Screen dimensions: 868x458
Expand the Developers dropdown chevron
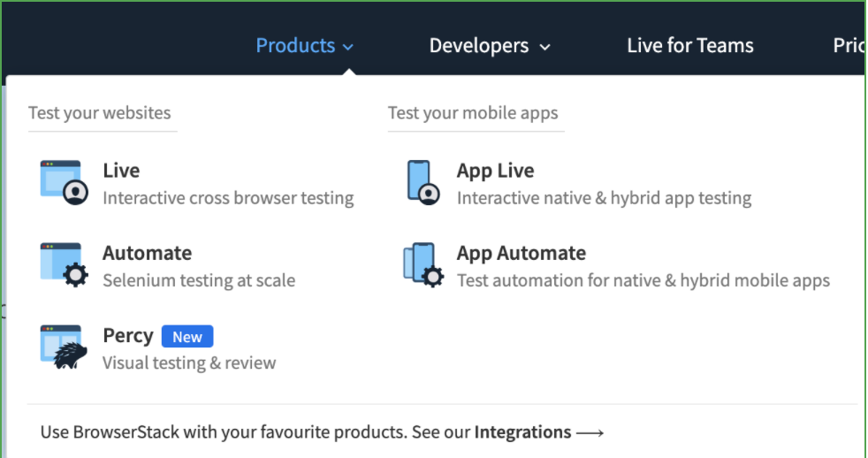coord(544,47)
